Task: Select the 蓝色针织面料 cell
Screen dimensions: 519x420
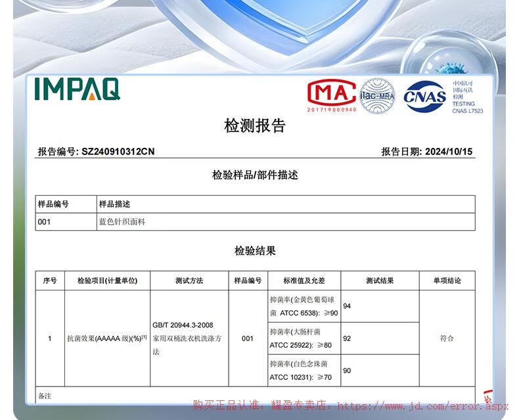Action: pyautogui.click(x=122, y=222)
